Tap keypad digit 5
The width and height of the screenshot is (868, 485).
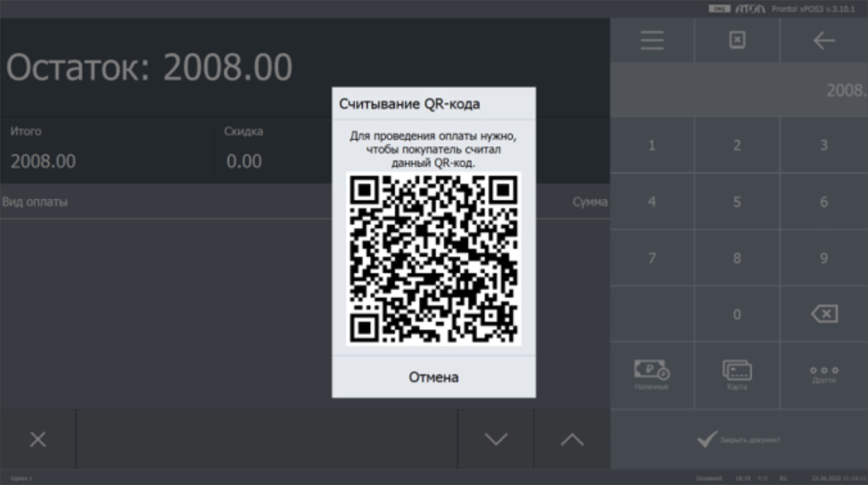coord(737,202)
